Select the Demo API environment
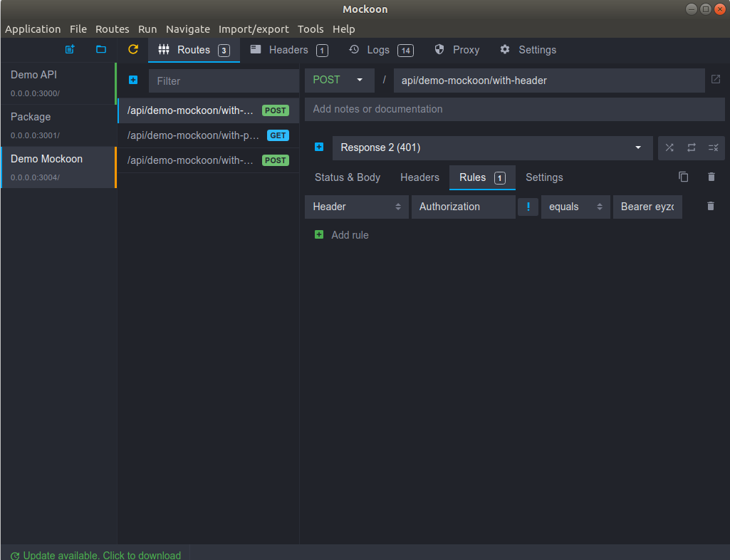 tap(58, 83)
